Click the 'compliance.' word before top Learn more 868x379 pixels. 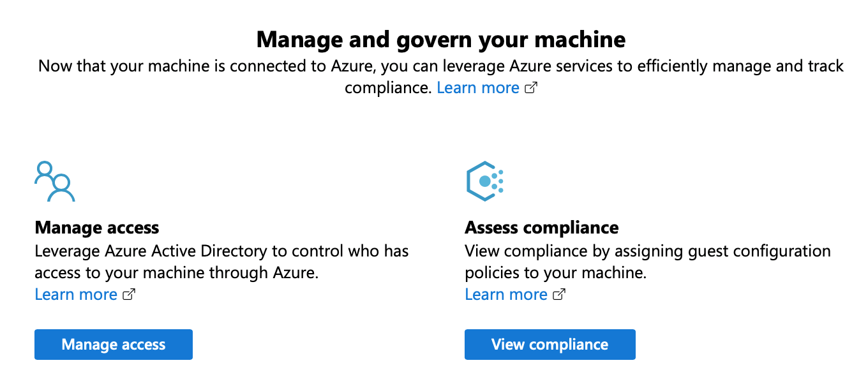tap(389, 88)
